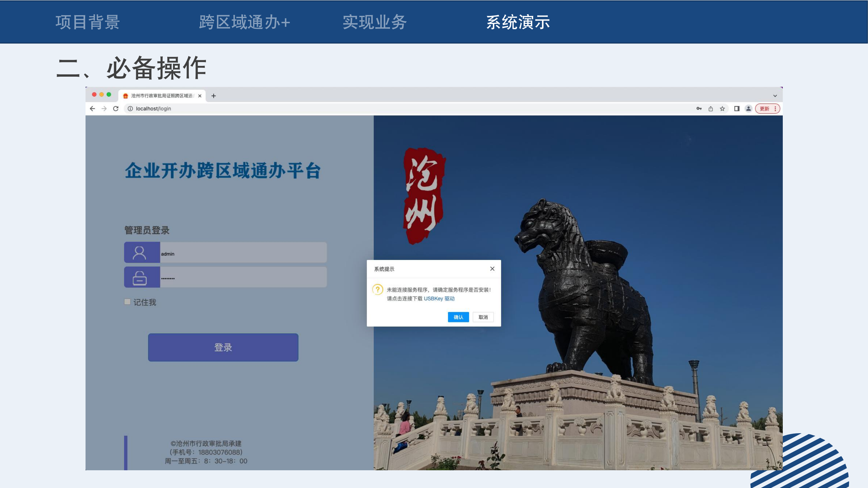The width and height of the screenshot is (868, 488).
Task: Click the browser back arrow
Action: click(92, 108)
